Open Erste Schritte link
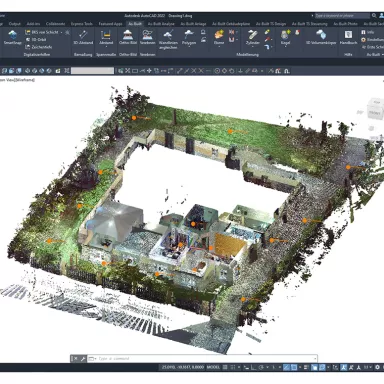384x384 pixels. (x=373, y=47)
